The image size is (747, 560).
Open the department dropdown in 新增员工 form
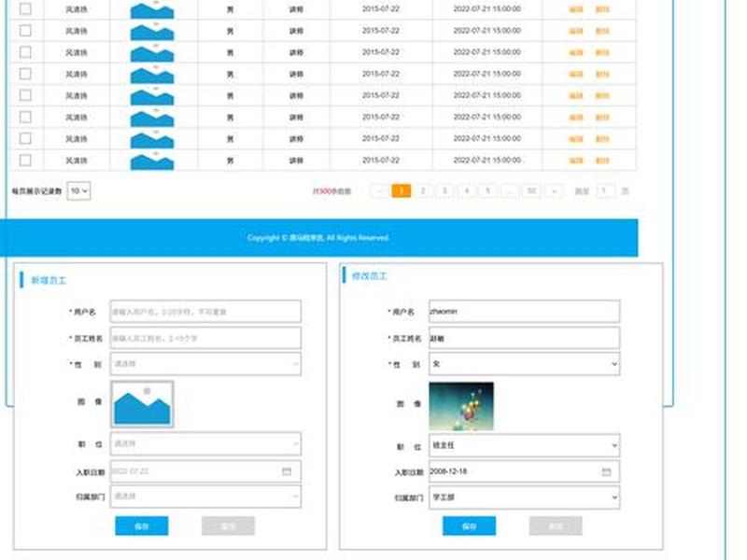coord(205,497)
